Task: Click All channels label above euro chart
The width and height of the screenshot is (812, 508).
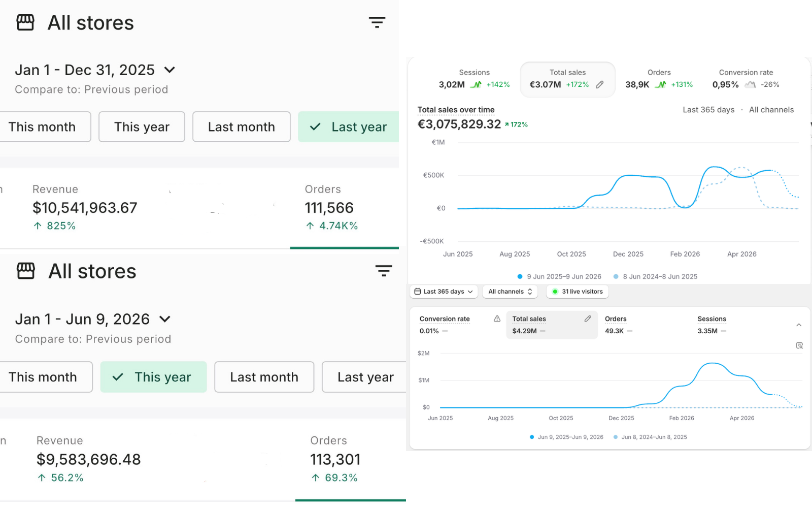Action: (x=771, y=110)
